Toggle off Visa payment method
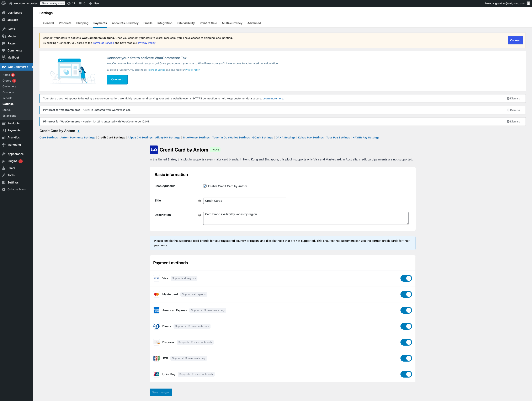This screenshot has height=401, width=532. pos(406,278)
